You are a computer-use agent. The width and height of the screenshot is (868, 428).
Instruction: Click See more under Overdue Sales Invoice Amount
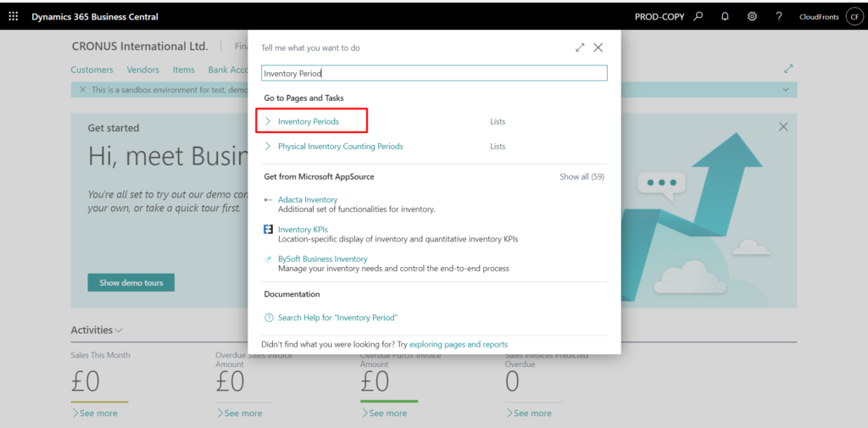click(x=239, y=413)
